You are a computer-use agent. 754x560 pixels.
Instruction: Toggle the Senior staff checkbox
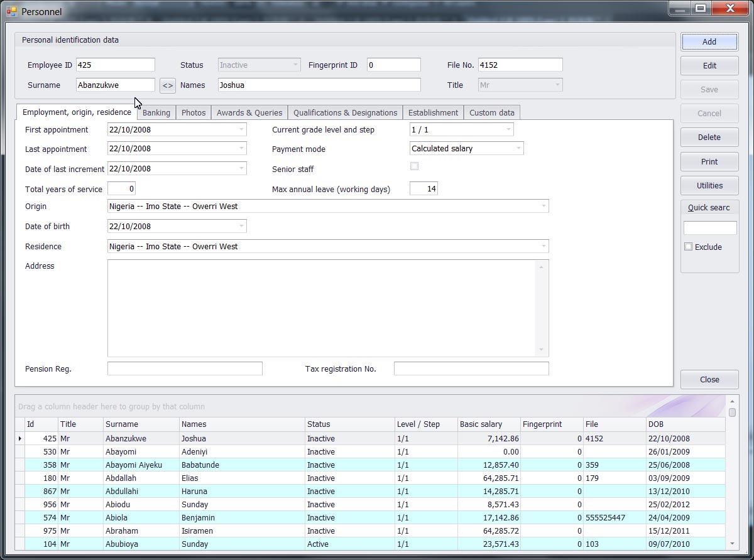point(414,166)
